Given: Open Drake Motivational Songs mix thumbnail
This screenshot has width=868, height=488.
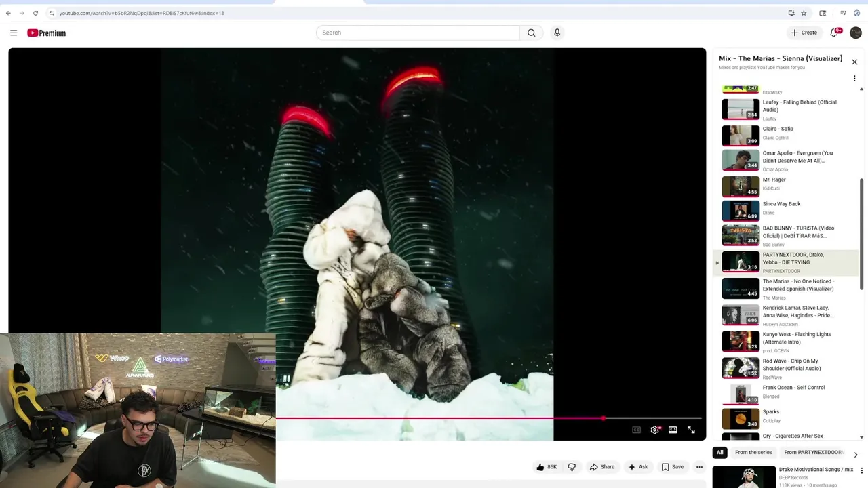Looking at the screenshot, I should [744, 477].
